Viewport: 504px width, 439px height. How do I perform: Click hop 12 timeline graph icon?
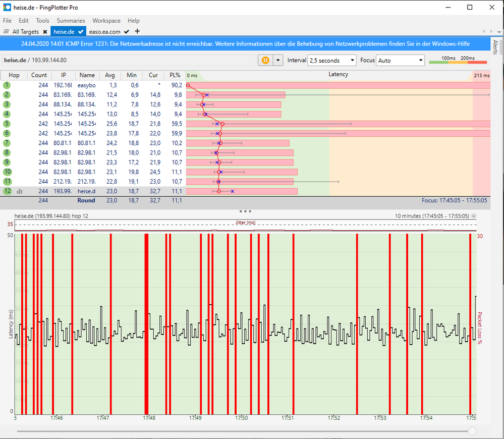20,191
